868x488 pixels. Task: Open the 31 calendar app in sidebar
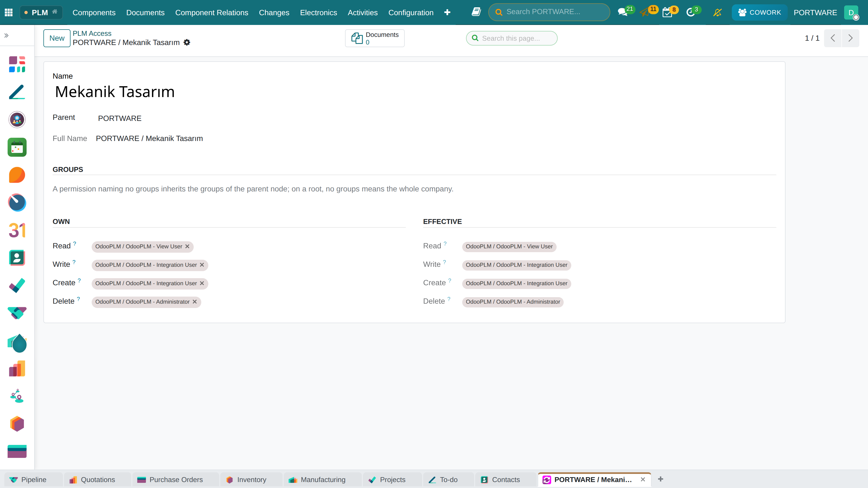[17, 230]
